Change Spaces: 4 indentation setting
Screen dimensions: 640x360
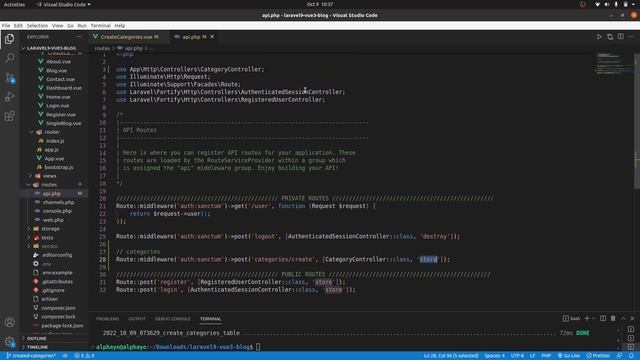pyautogui.click(x=494, y=356)
